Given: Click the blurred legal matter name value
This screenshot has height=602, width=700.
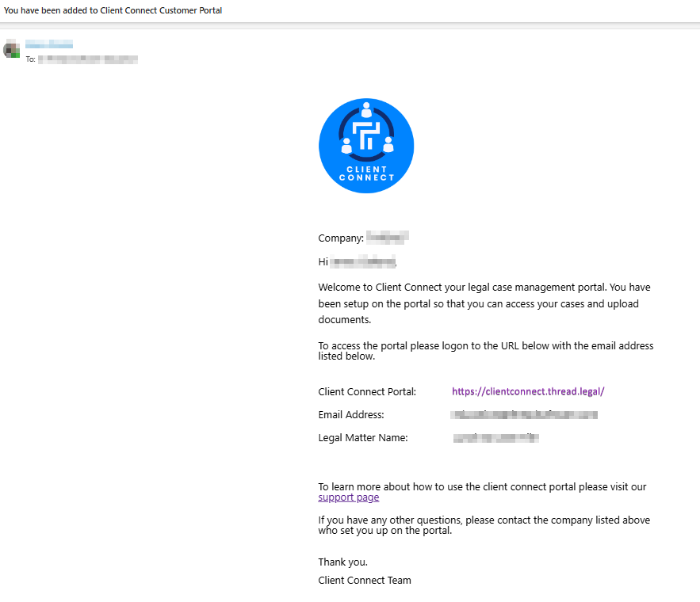Looking at the screenshot, I should 496,438.
